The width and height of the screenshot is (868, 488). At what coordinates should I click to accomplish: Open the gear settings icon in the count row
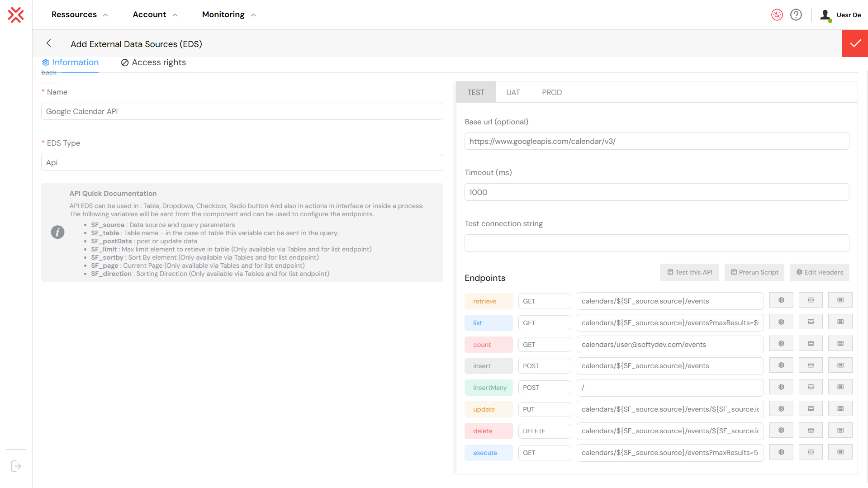click(x=781, y=344)
